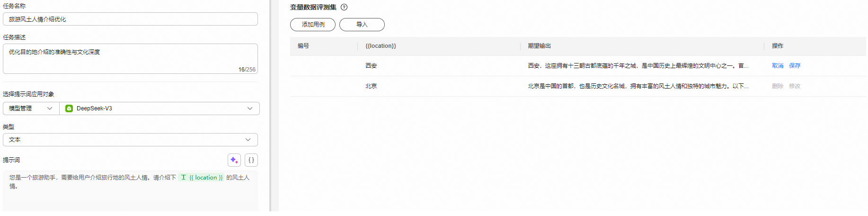This screenshot has height=216, width=868.
Task: Focus the 任务名称 input field
Action: [x=130, y=19]
